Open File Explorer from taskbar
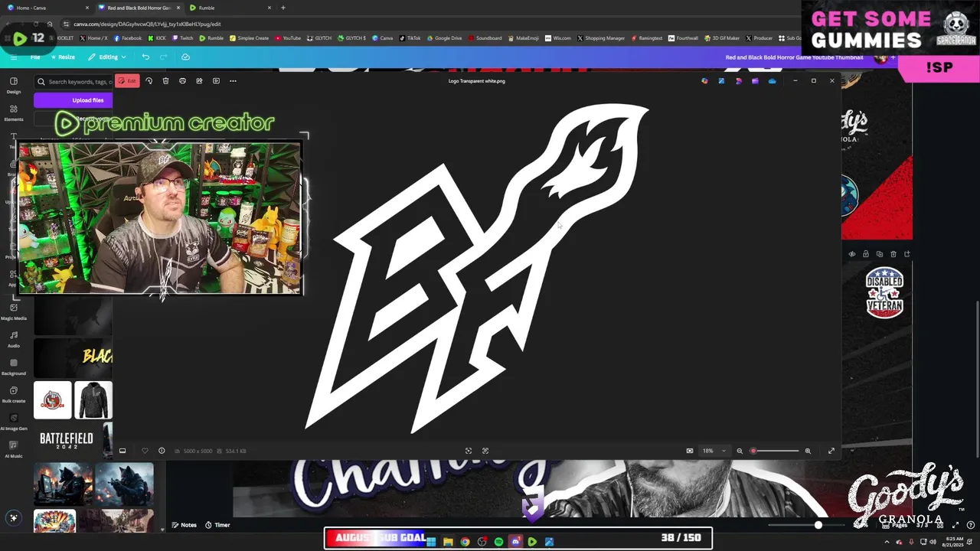980x551 pixels. tap(448, 542)
